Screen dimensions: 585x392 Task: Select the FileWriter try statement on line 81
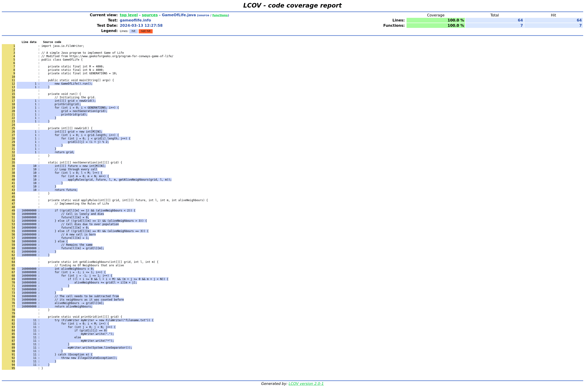[104, 320]
